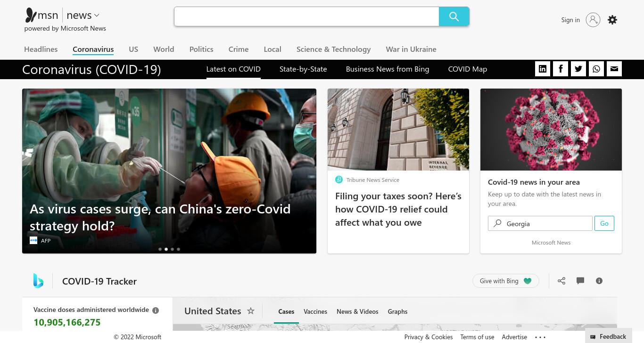
Task: Expand more footer options ellipsis
Action: [540, 337]
